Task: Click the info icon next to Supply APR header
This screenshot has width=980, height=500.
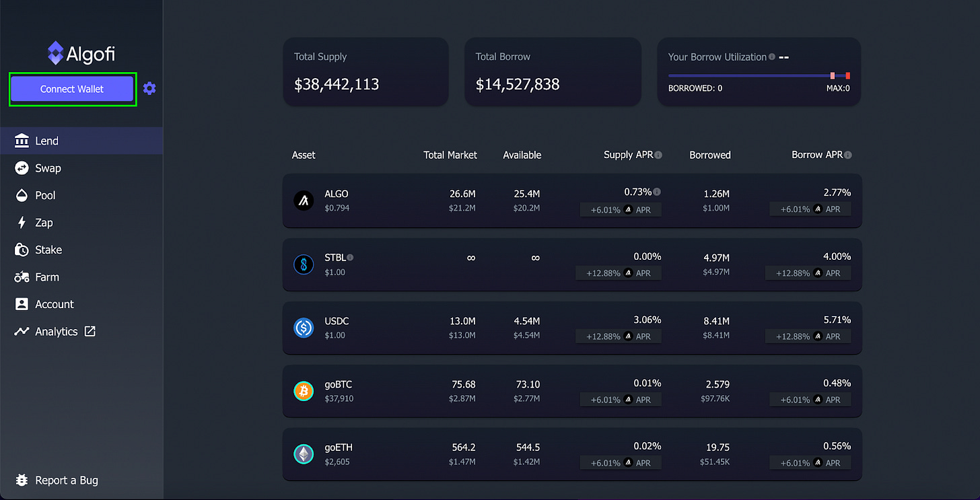Action: tap(658, 155)
